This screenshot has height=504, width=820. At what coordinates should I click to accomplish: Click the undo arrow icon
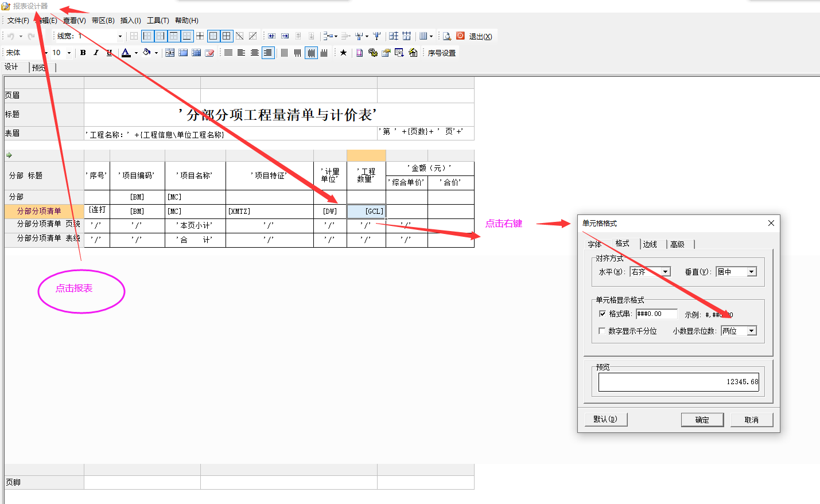[x=11, y=36]
